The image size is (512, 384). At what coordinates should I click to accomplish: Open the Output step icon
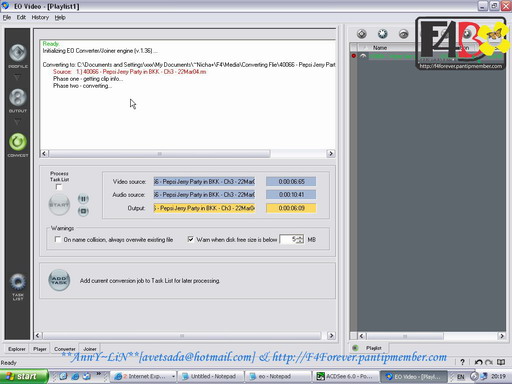(17, 97)
